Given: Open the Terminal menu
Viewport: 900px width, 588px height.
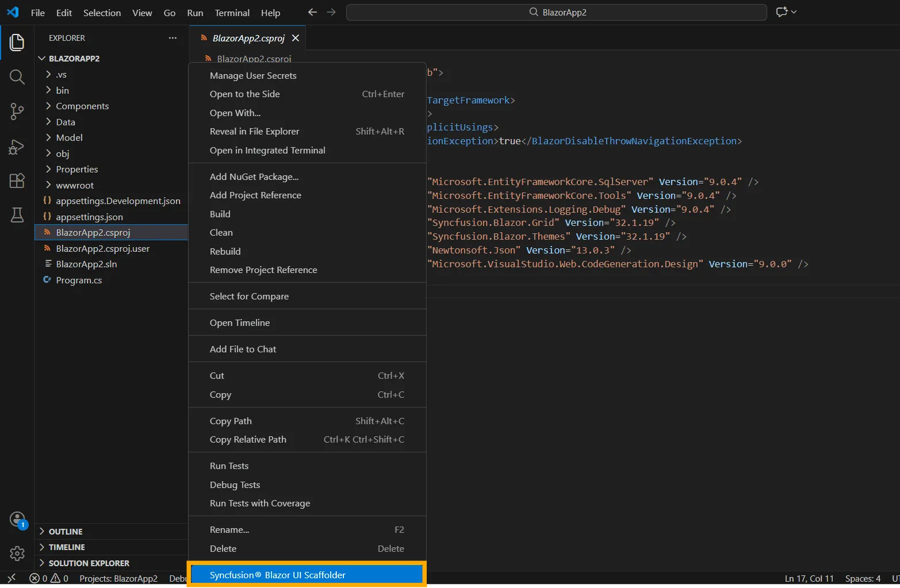Looking at the screenshot, I should pos(232,13).
